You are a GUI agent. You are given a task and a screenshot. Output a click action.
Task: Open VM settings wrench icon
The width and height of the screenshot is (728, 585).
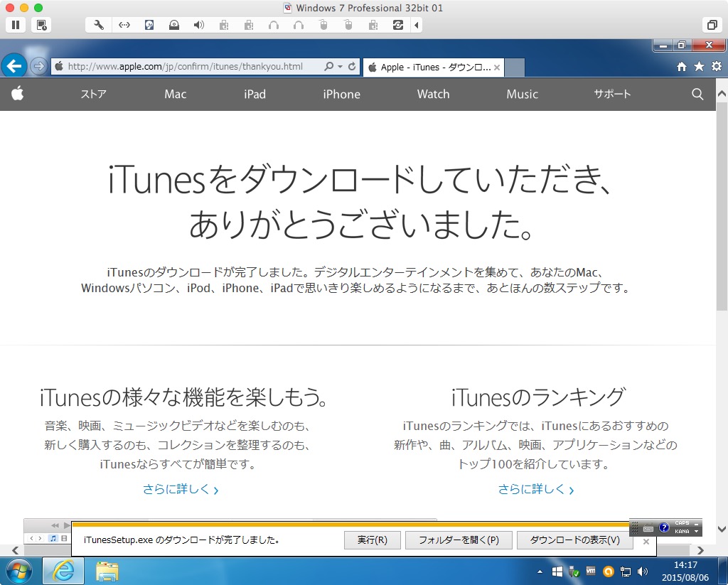98,25
